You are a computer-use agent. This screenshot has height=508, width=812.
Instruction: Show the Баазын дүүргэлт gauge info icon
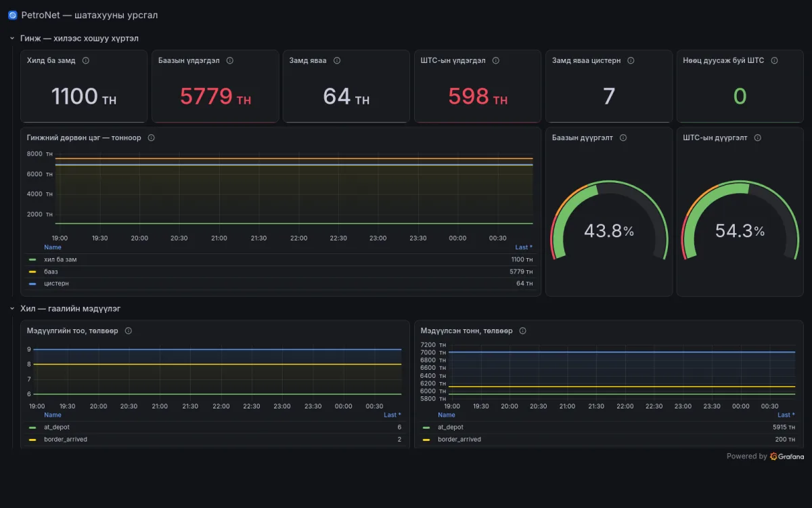(623, 137)
